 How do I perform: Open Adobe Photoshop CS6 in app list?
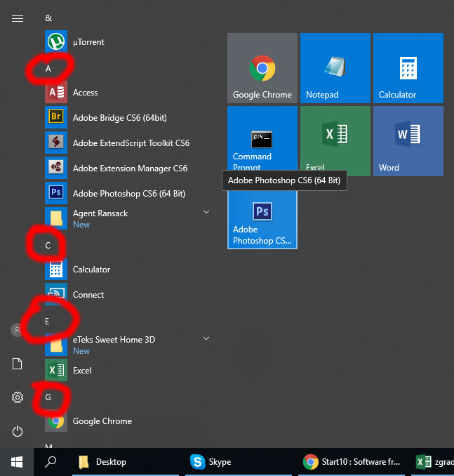128,193
